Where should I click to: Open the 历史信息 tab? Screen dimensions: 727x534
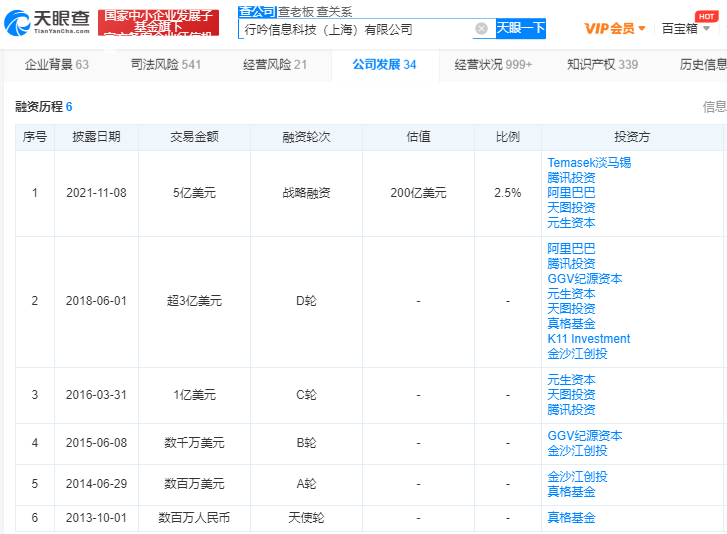tap(703, 64)
